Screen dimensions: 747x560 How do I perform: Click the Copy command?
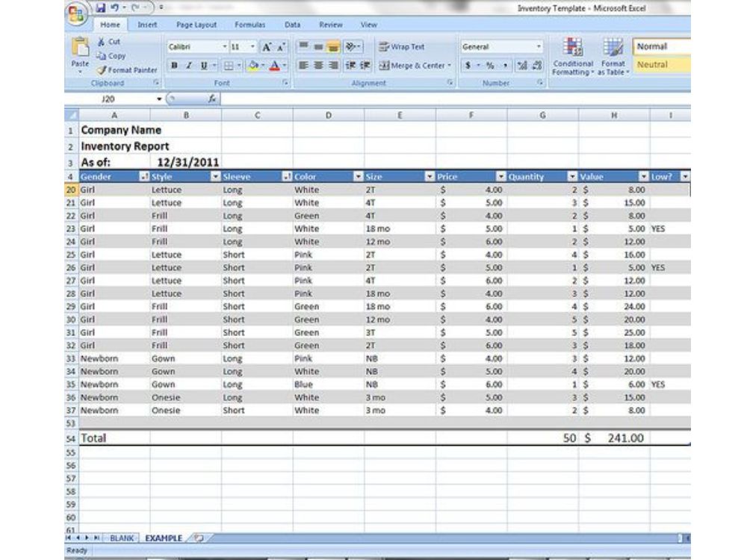click(111, 56)
